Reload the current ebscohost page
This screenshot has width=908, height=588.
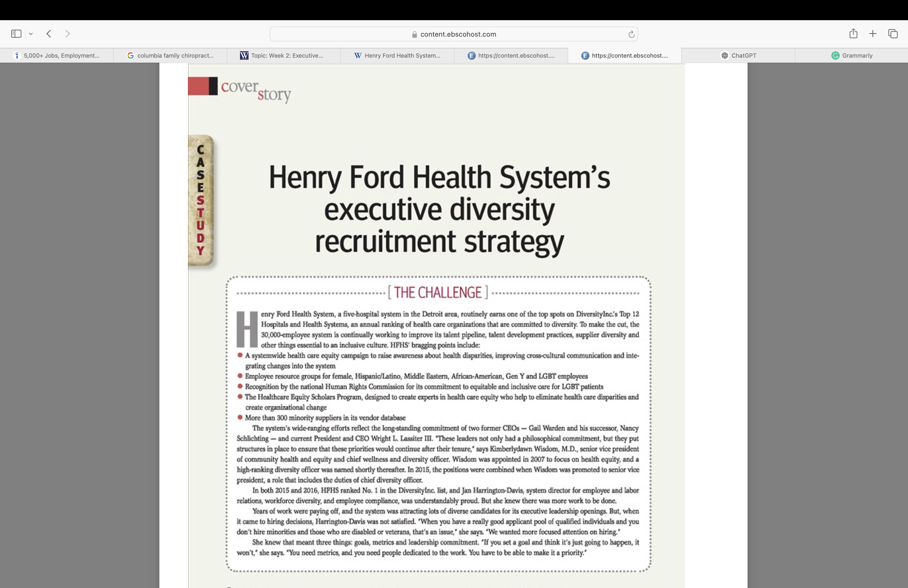pos(631,34)
